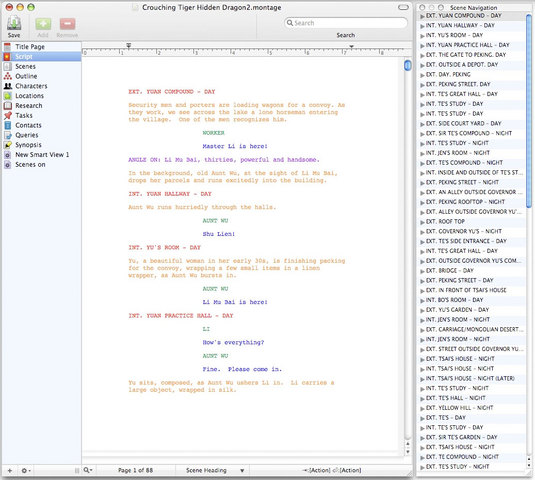Image resolution: width=535 pixels, height=480 pixels.
Task: Open the Title Page sidebar icon
Action: tap(7, 47)
